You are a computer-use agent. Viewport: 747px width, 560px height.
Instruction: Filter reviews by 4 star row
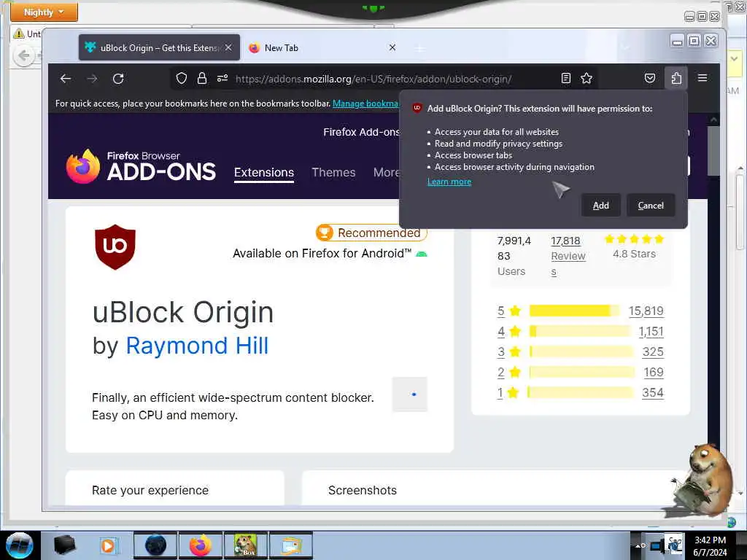pos(580,332)
